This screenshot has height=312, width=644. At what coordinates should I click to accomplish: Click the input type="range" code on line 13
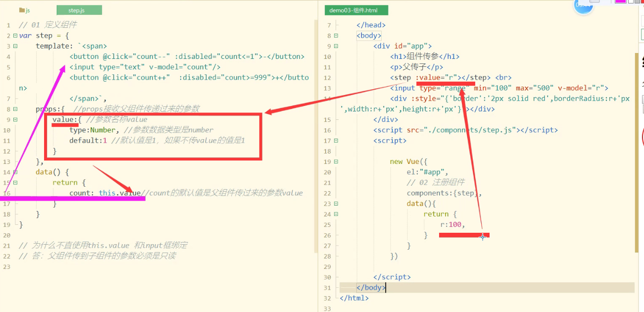[x=499, y=88]
